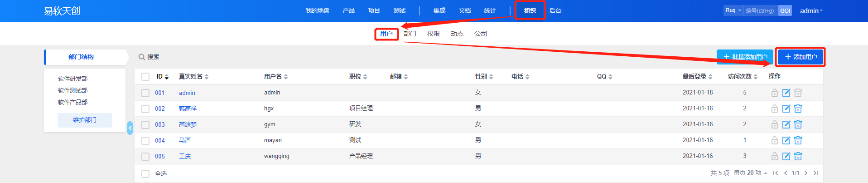Sort the table by ID column
The width and height of the screenshot is (868, 183).
point(163,76)
